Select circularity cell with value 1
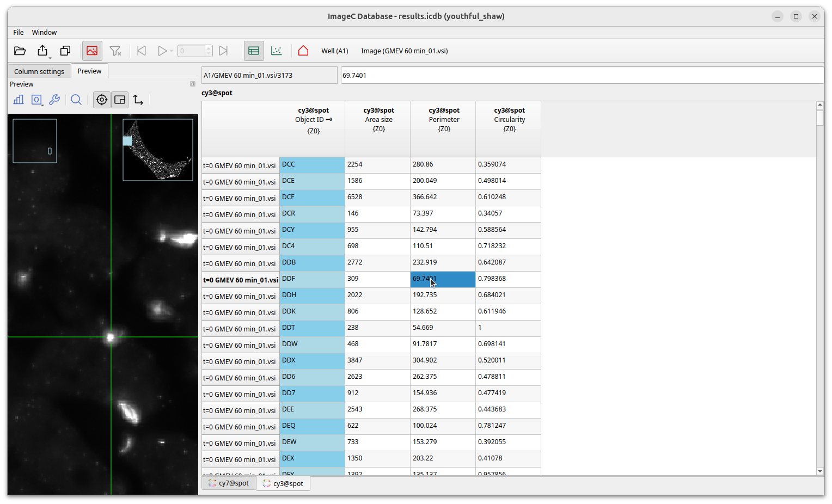Viewport: 832px width, 504px height. [x=508, y=328]
